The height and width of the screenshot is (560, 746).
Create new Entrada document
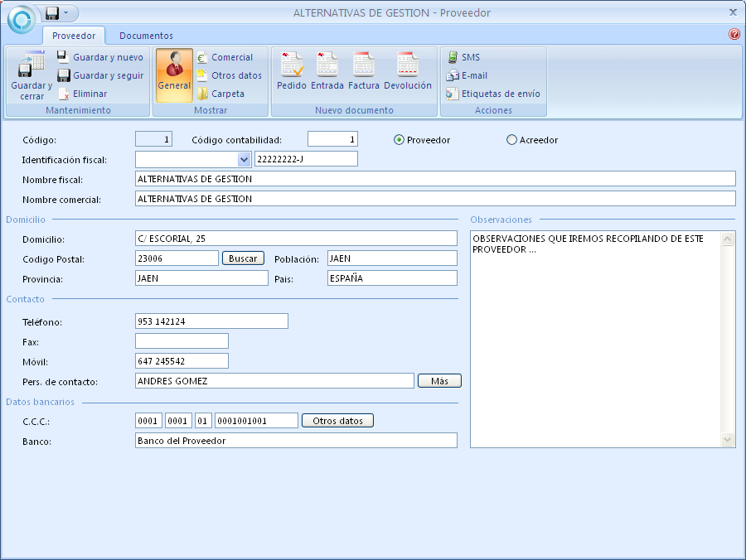click(x=327, y=65)
